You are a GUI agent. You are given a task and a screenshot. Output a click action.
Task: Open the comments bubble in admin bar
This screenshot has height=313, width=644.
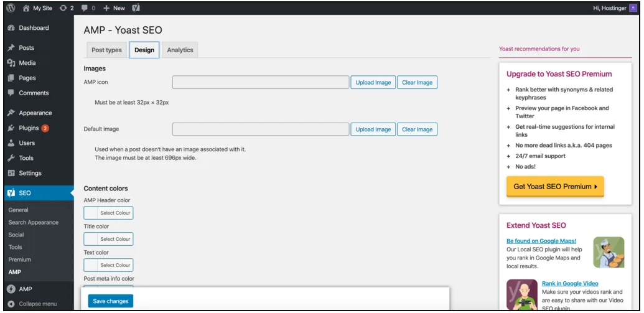pyautogui.click(x=85, y=8)
